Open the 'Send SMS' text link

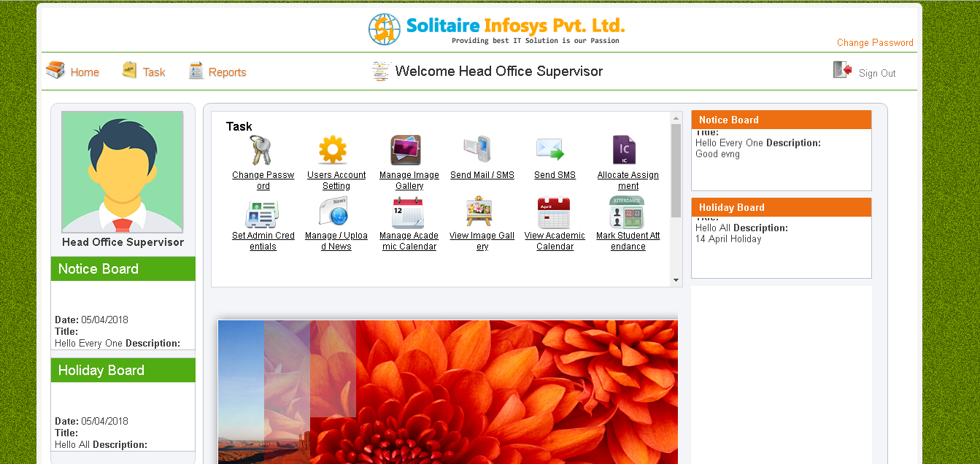(x=555, y=175)
